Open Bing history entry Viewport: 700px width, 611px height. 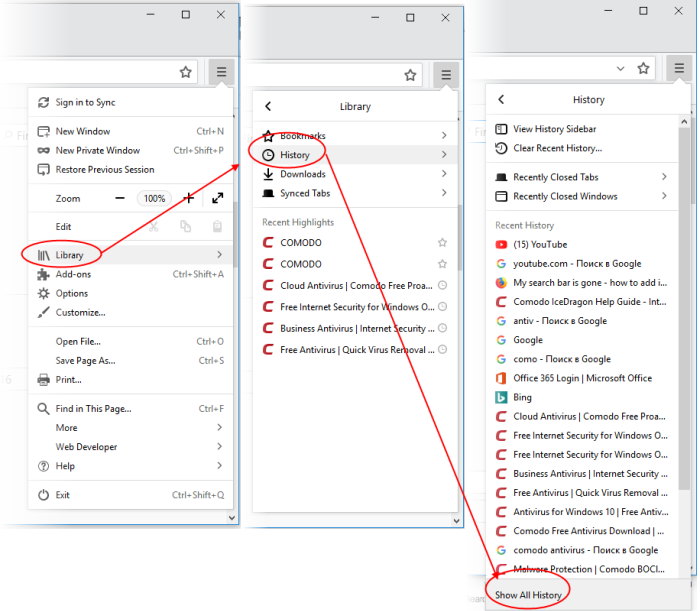tap(582, 397)
